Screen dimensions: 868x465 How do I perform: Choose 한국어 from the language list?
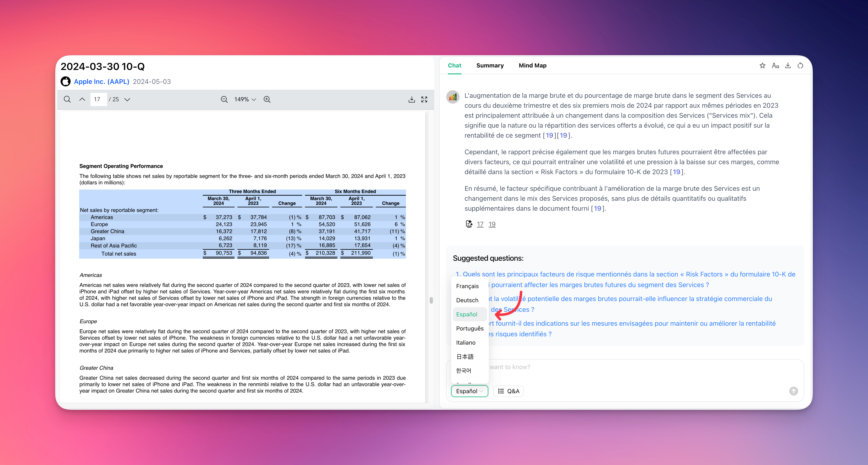(x=470, y=371)
